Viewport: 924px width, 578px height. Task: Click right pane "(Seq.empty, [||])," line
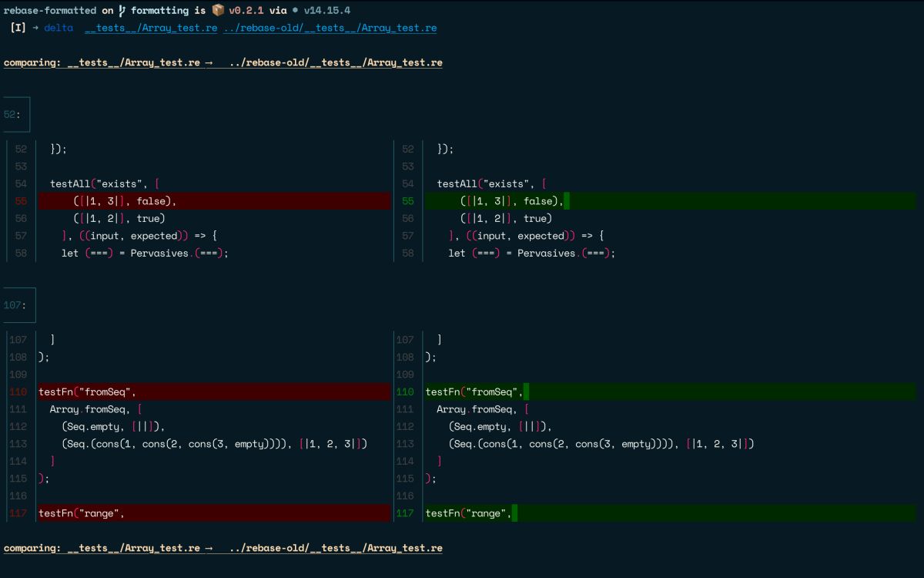pyautogui.click(x=500, y=426)
